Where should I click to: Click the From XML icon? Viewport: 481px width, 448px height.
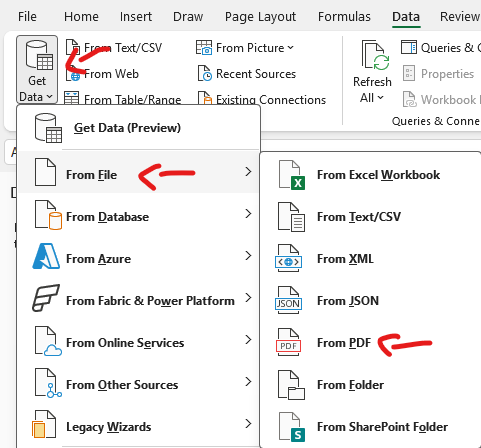click(x=289, y=258)
